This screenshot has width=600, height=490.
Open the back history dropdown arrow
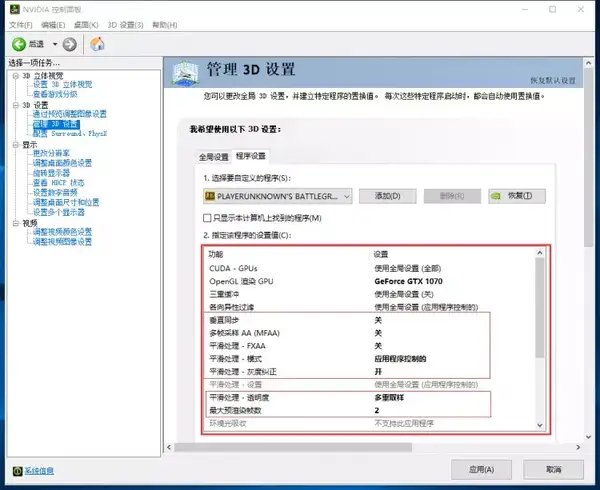[x=53, y=44]
